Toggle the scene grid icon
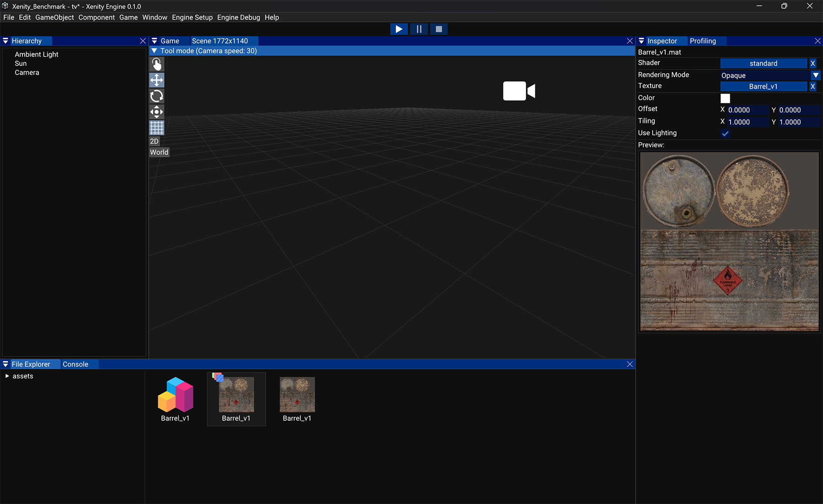This screenshot has height=504, width=823. pyautogui.click(x=156, y=127)
